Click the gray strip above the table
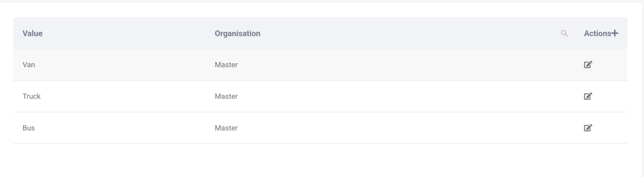Image resolution: width=644 pixels, height=177 pixels. point(319,1)
